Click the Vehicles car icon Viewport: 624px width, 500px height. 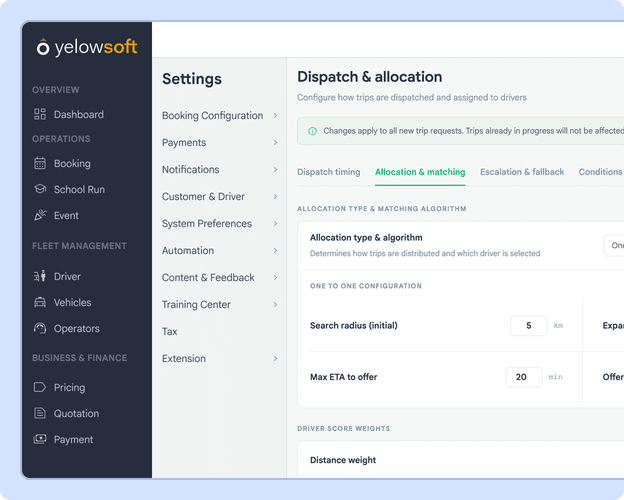(x=40, y=303)
